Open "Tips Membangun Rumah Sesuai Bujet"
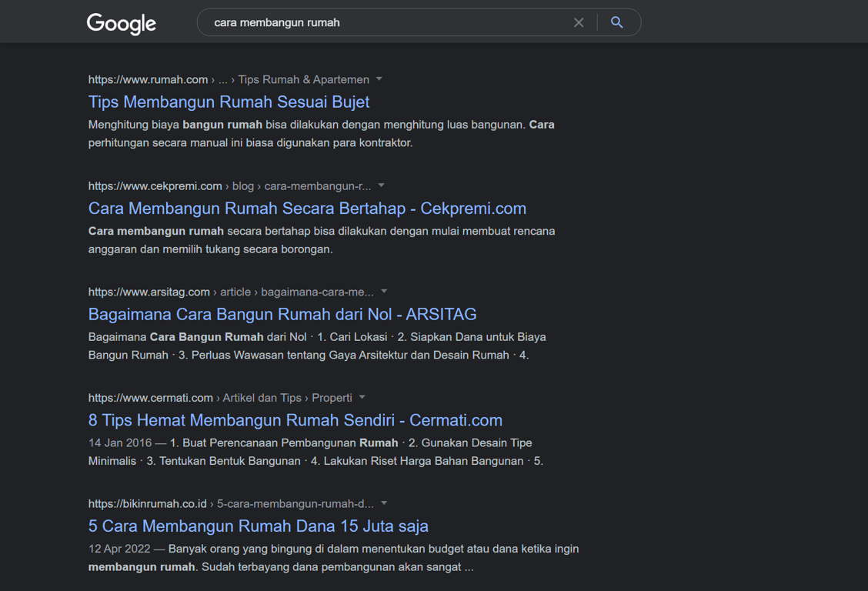868x591 pixels. (229, 102)
